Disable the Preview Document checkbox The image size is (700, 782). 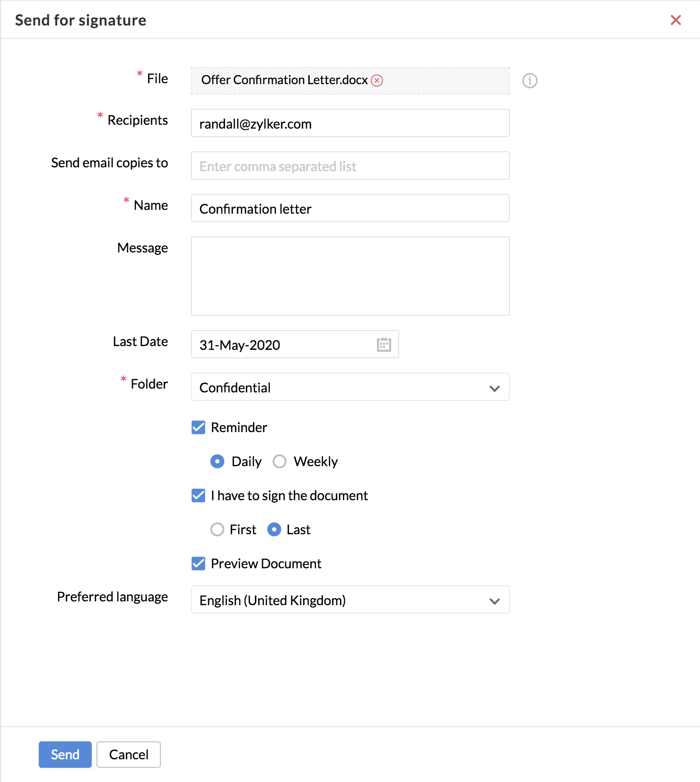[x=199, y=564]
